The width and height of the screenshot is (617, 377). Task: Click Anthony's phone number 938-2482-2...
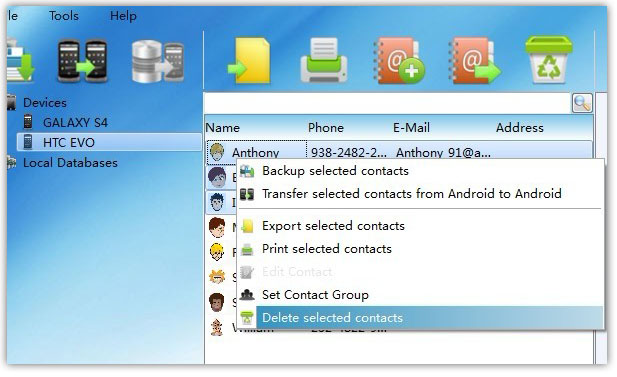point(349,152)
